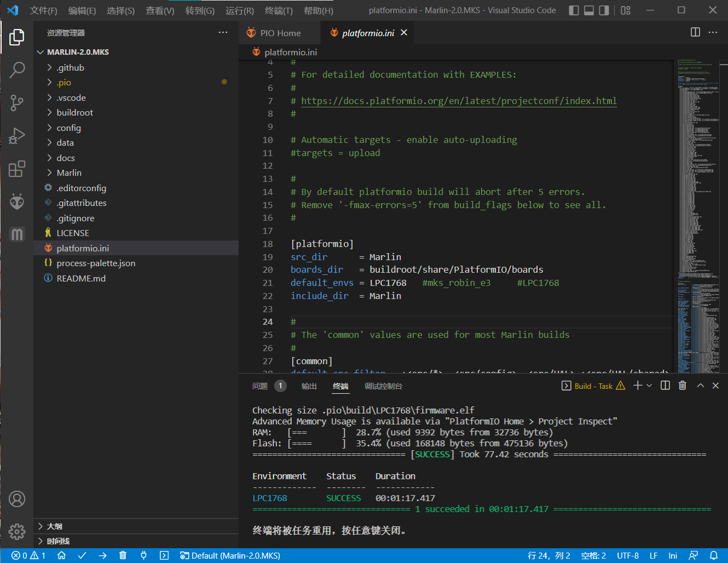This screenshot has height=563, width=728.
Task: Click platformio.ini breadcrumb
Action: coord(285,52)
